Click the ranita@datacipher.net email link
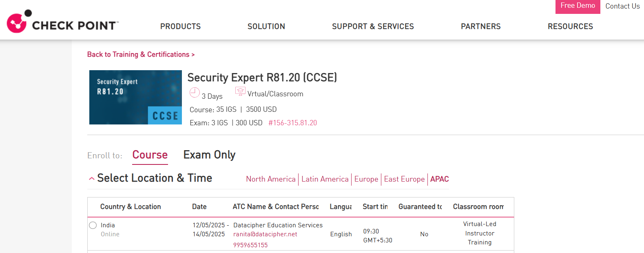This screenshot has width=644, height=253. [x=265, y=234]
